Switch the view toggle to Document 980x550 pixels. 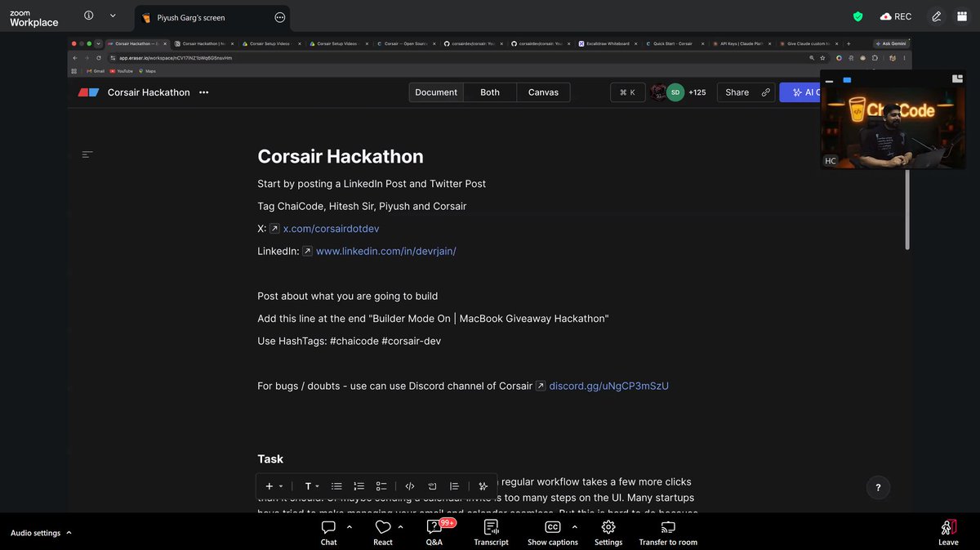[x=436, y=92]
